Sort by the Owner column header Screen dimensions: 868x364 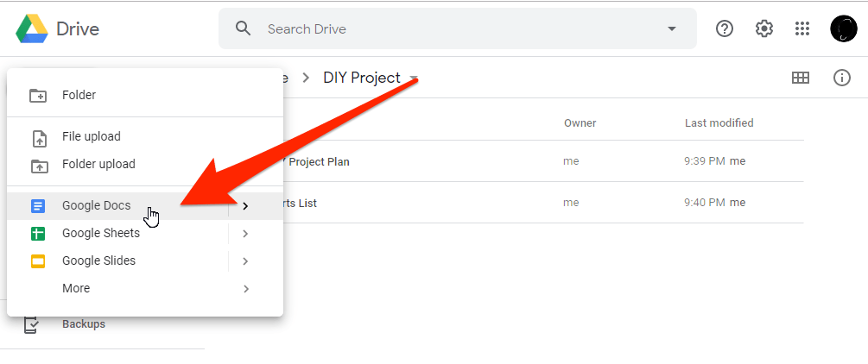(x=580, y=122)
